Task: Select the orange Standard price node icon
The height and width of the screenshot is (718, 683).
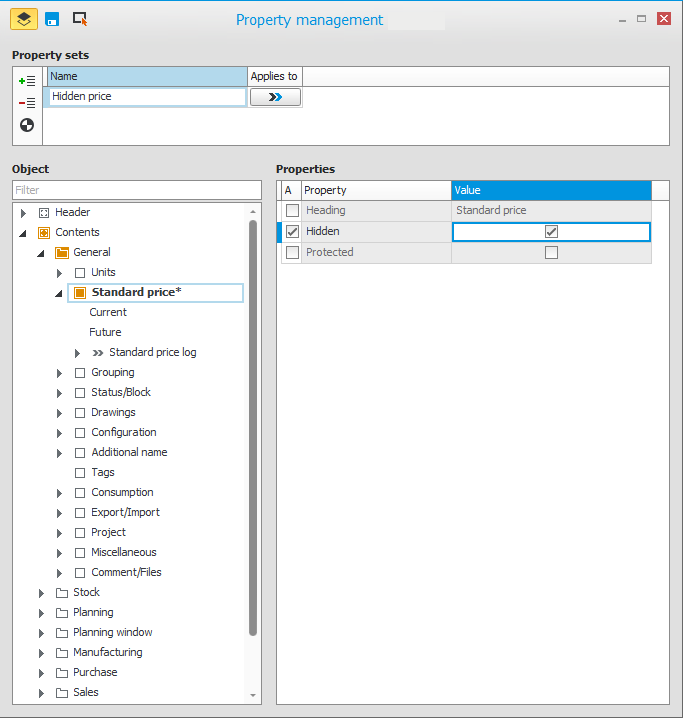Action: (80, 293)
